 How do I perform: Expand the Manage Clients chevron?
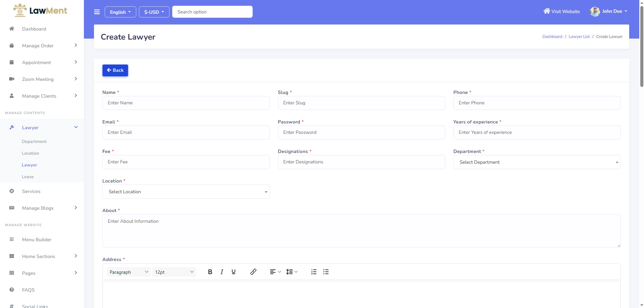click(76, 96)
